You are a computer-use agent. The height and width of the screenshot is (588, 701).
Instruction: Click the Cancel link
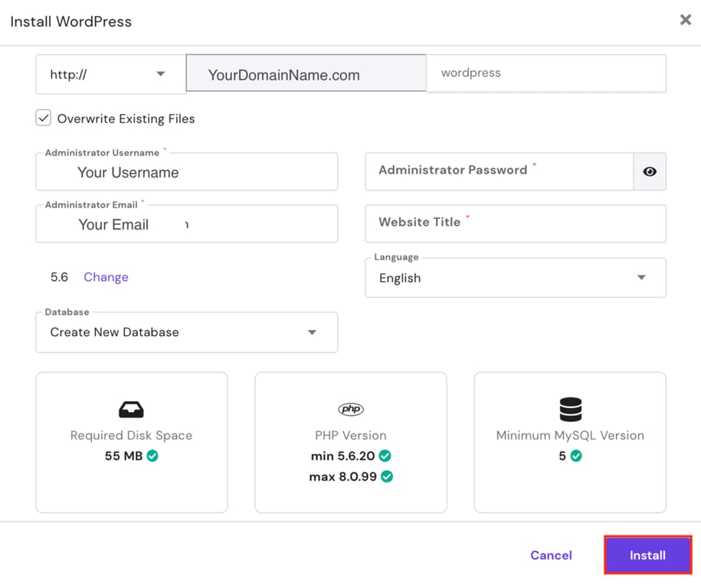click(x=551, y=555)
